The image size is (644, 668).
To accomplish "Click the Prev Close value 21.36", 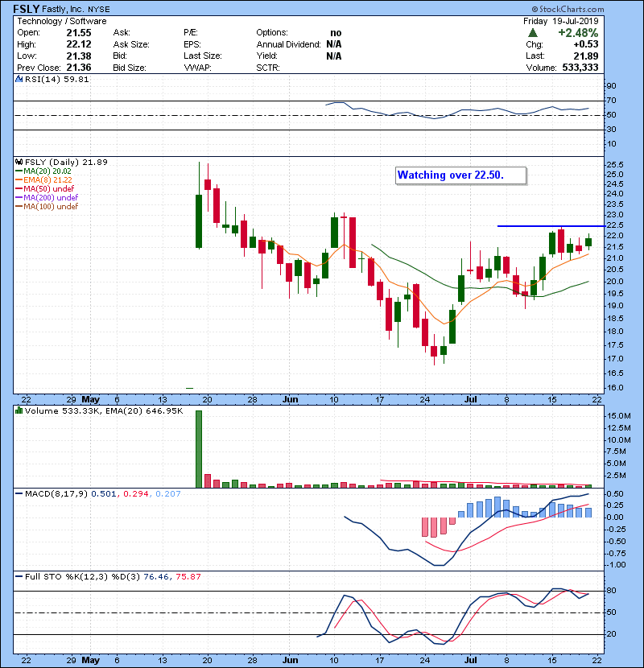I will [x=79, y=68].
